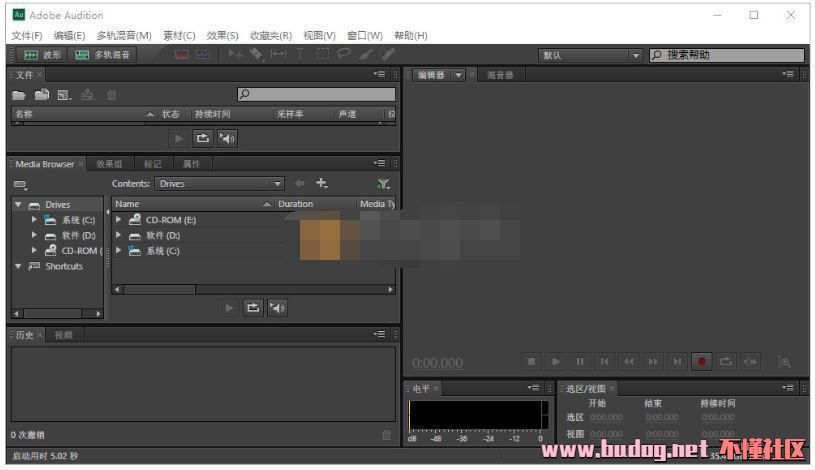
Task: Expand the CD-ROM (E:) entry in list
Action: (119, 219)
